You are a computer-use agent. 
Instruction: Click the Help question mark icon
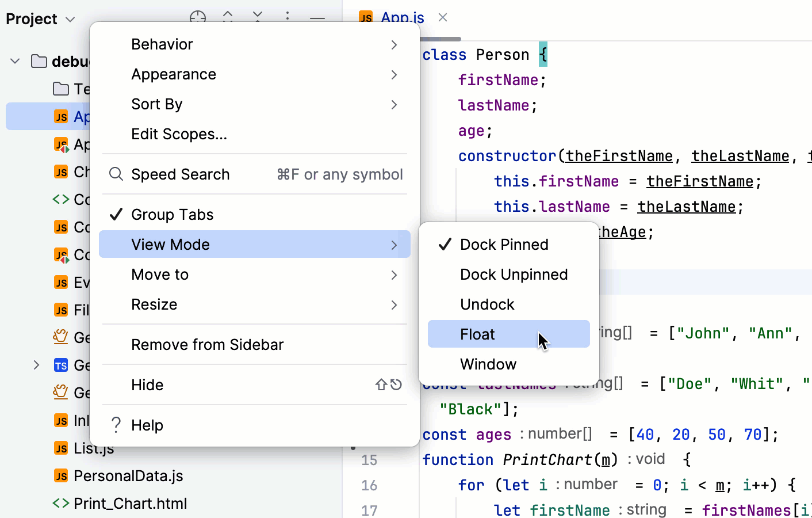116,425
